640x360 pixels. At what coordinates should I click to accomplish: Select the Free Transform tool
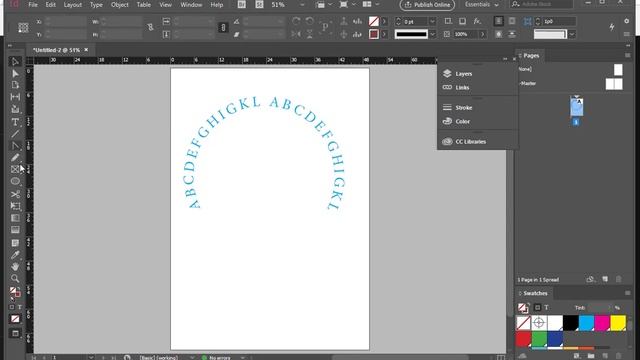point(15,206)
